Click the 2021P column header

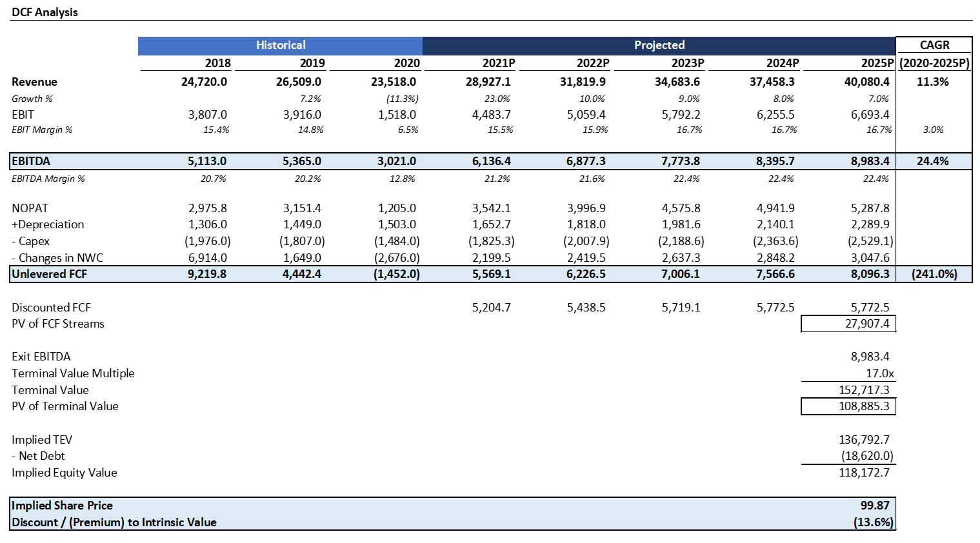click(499, 63)
